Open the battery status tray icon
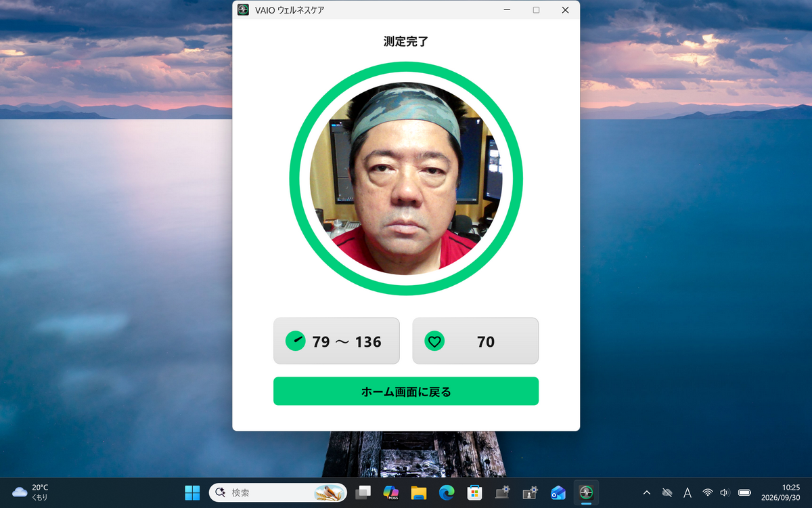812x508 pixels. [744, 492]
